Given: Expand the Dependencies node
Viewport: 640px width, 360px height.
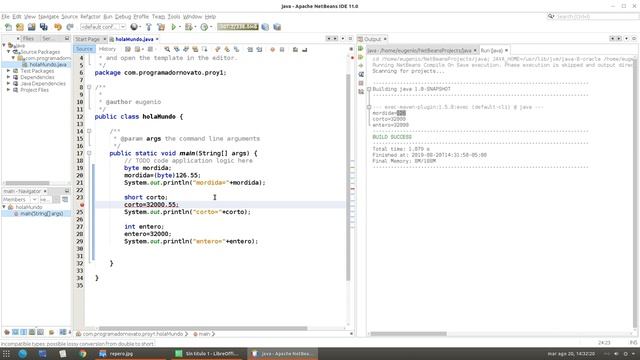Looking at the screenshot, I should coord(9,77).
